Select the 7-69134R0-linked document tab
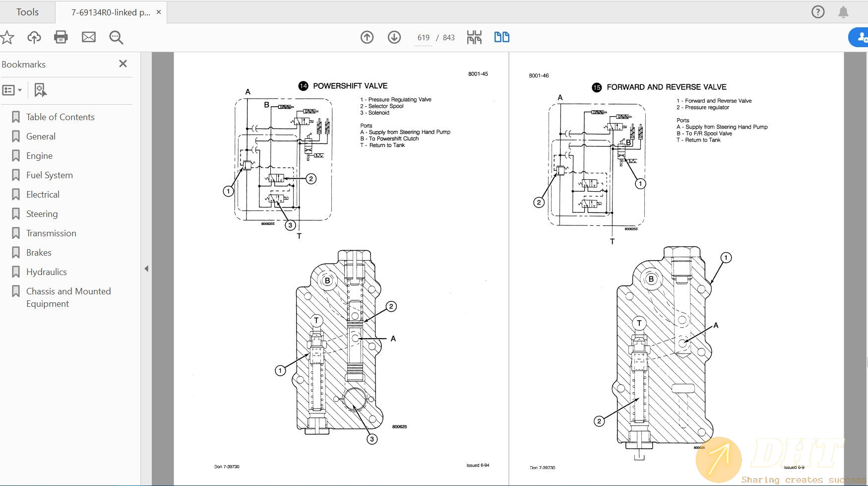 (110, 12)
